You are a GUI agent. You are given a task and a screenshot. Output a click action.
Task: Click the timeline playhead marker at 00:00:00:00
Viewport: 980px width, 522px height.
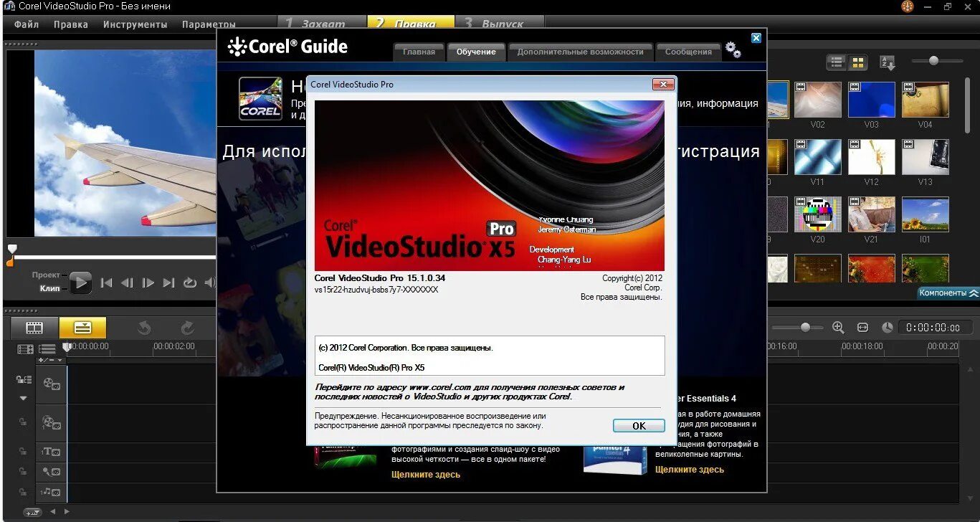pyautogui.click(x=67, y=347)
